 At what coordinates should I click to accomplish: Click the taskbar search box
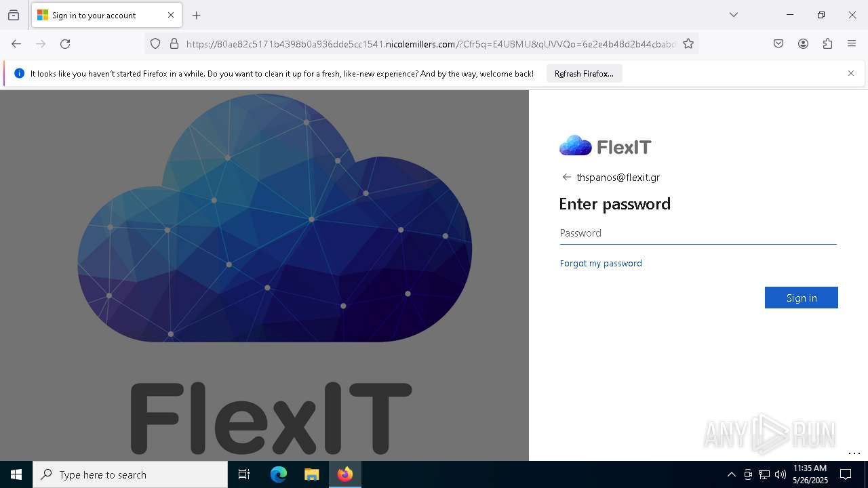130,474
